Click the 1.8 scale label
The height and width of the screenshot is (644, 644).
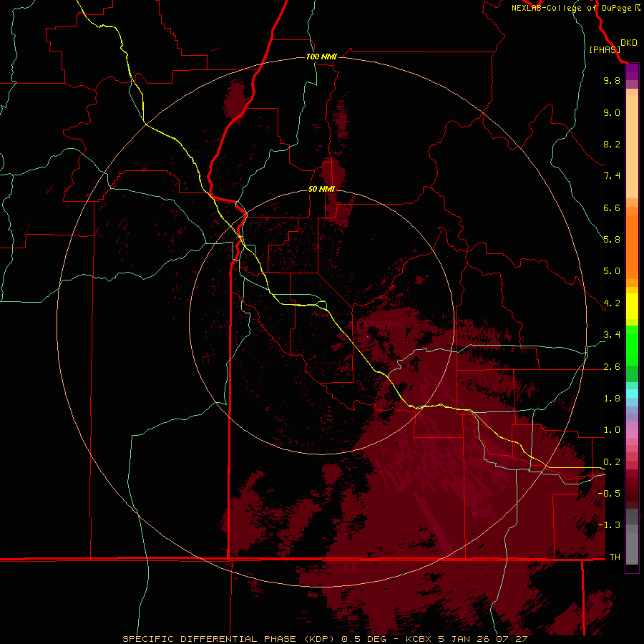(612, 399)
